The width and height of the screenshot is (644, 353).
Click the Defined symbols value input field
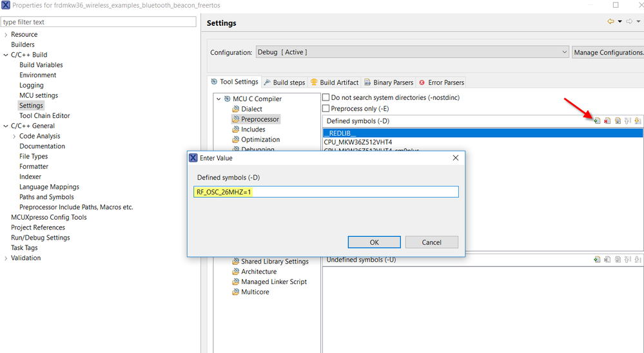[326, 192]
